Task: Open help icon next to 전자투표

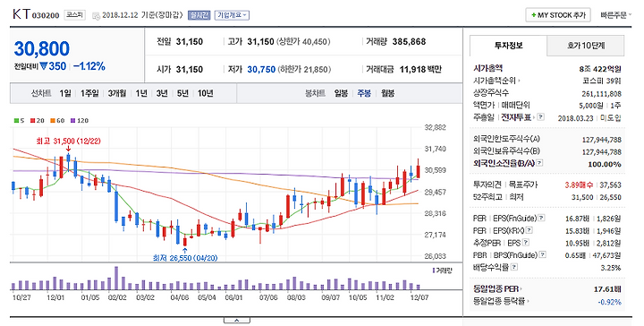Action: [541, 117]
